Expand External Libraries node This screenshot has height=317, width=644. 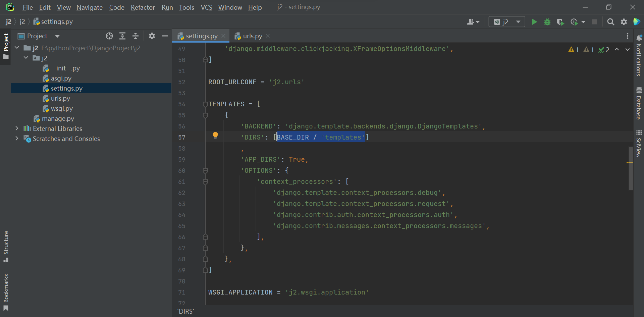pos(17,128)
